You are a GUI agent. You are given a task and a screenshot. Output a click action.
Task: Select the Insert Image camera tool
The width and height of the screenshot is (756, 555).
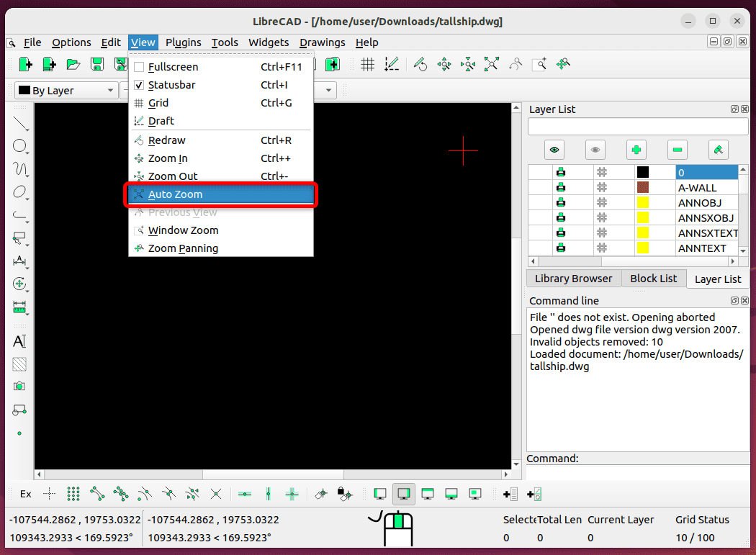[19, 387]
